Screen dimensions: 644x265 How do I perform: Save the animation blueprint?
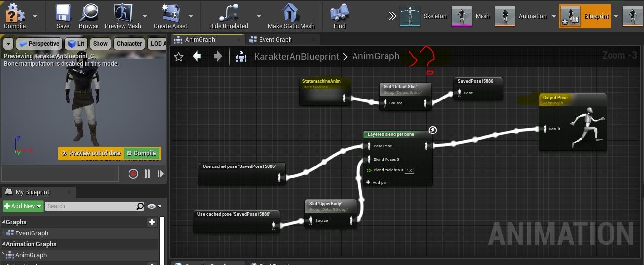(63, 16)
